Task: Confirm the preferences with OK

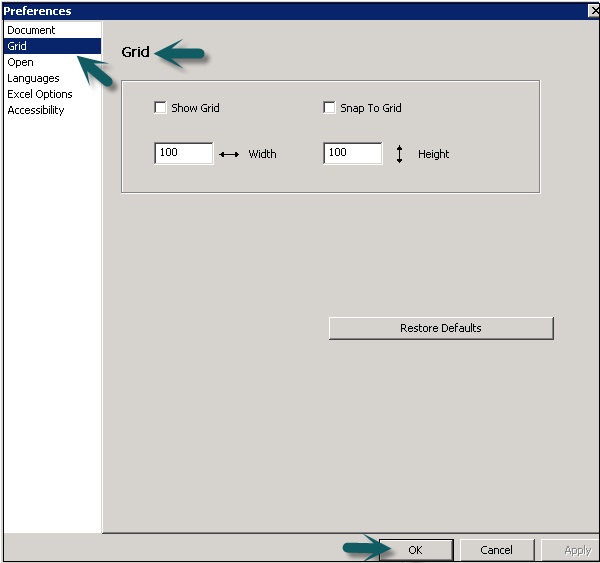Action: 415,550
